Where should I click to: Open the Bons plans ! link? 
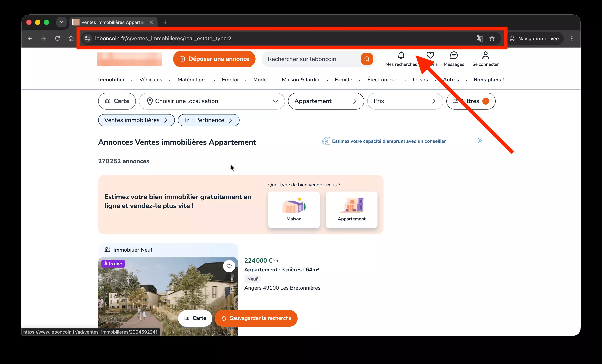(x=489, y=79)
